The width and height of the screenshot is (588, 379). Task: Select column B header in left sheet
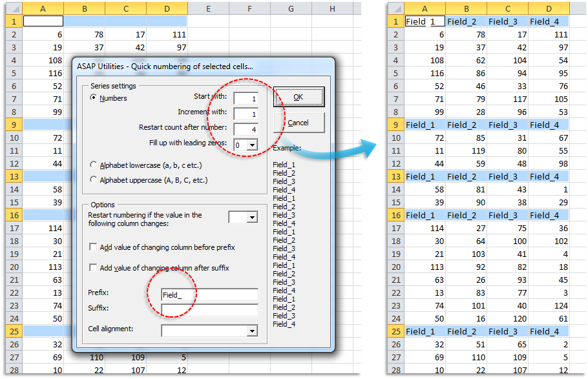[85, 8]
